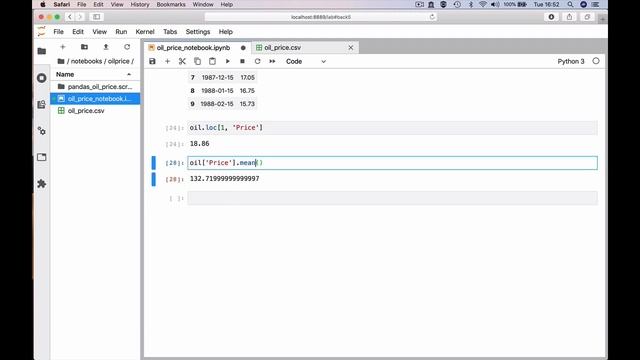Viewport: 640px width, 360px height.
Task: Open the Extension Manager puzzle icon
Action: pos(42,184)
